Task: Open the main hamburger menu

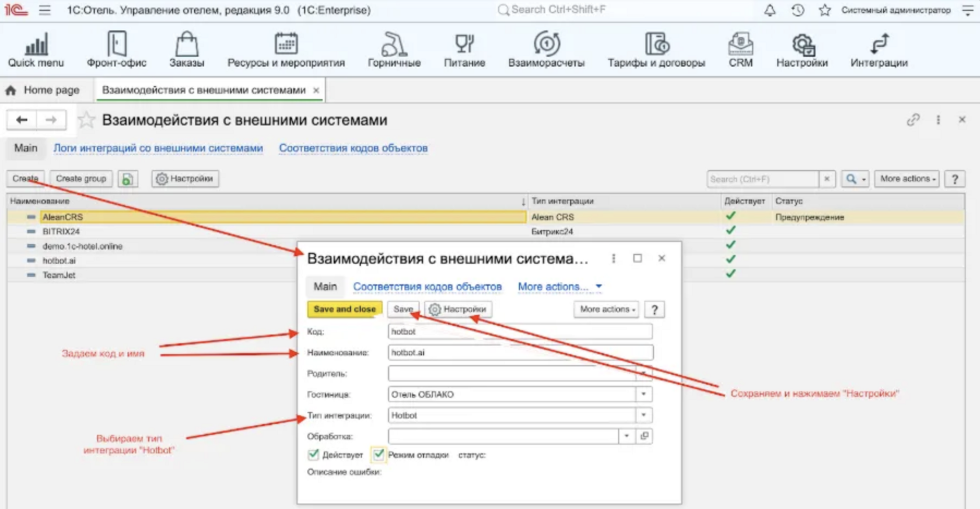Action: (45, 10)
